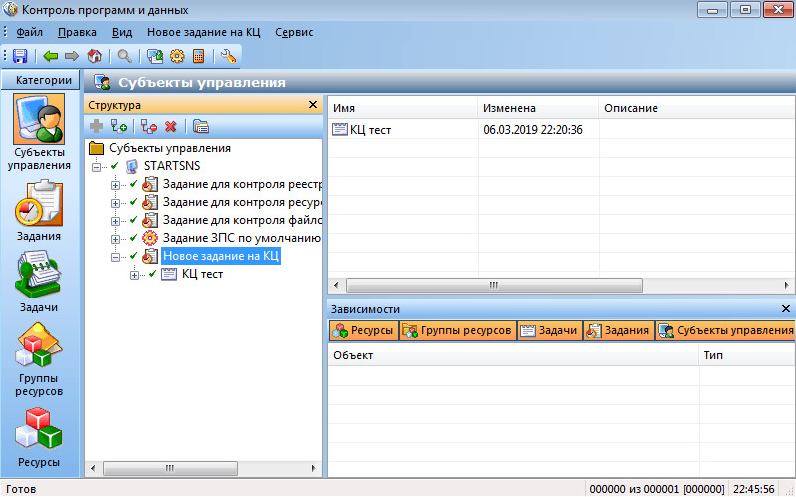The image size is (796, 497).
Task: Open the Правка menu
Action: coord(77,32)
